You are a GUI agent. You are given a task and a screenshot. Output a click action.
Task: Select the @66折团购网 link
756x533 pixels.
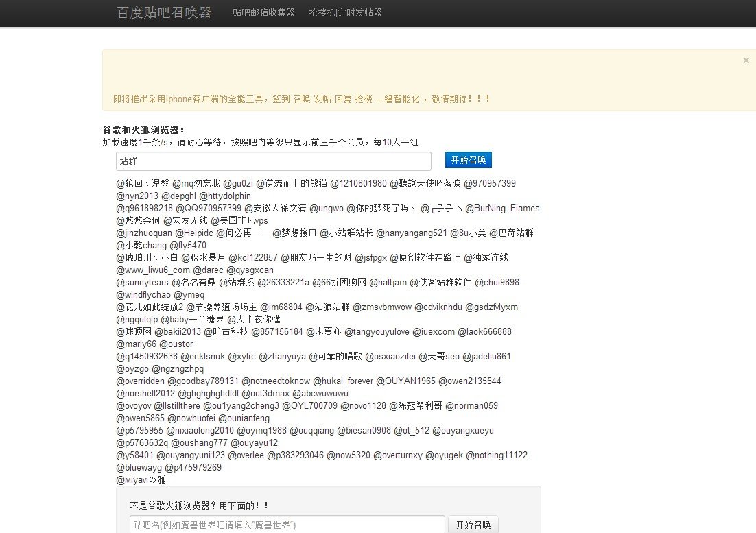coord(337,282)
